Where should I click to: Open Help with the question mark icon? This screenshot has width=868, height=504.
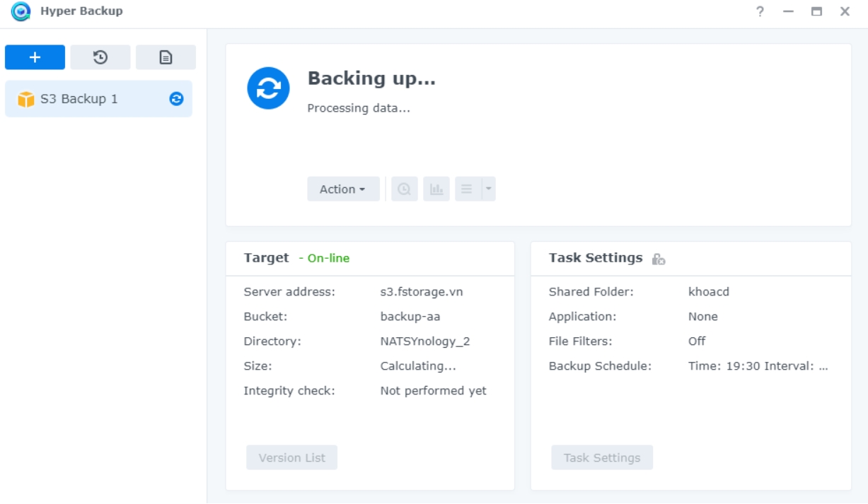[x=760, y=11]
